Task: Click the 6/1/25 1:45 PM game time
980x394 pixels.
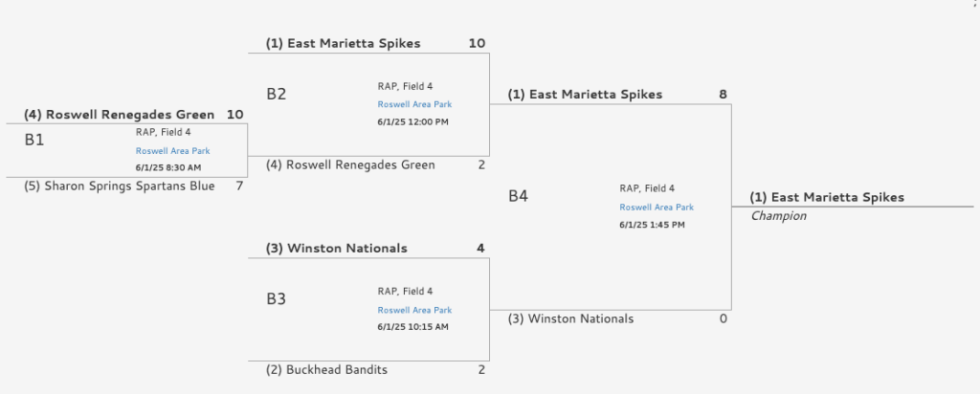Action: click(652, 225)
